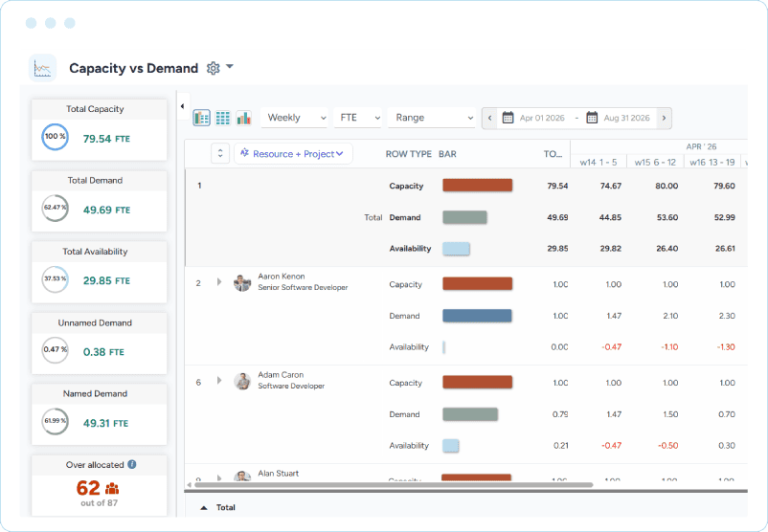This screenshot has width=768, height=532.
Task: Switch to the bar-and-grid combined view icon
Action: pos(202,118)
